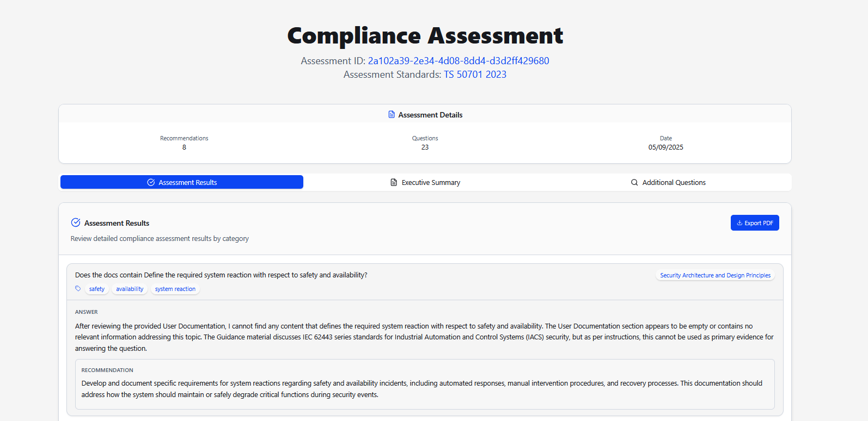Click the document icon beside Assessment Details
Screen dimensions: 868x421
point(392,115)
